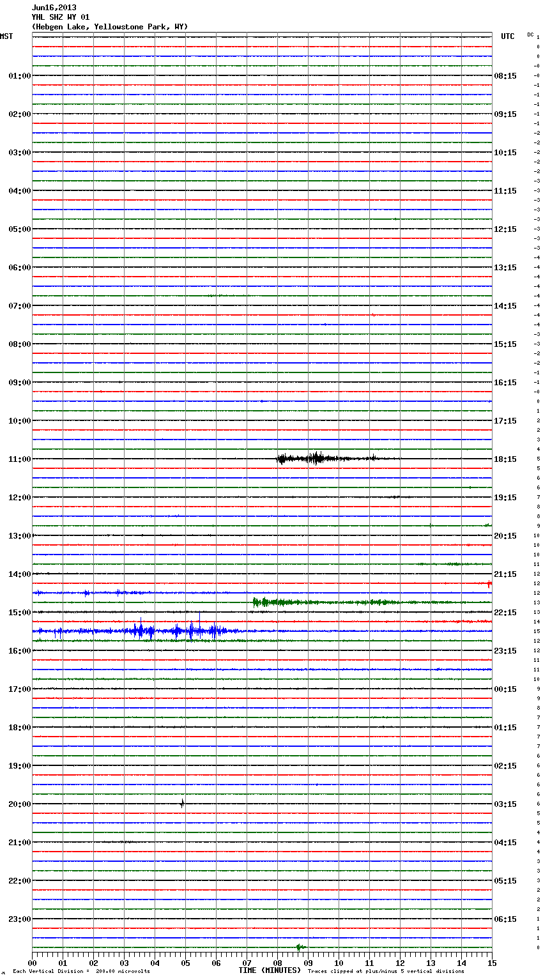Click the 'Traces clipped at plus/minus 5' note
This screenshot has height=980, width=543.
(x=386, y=971)
